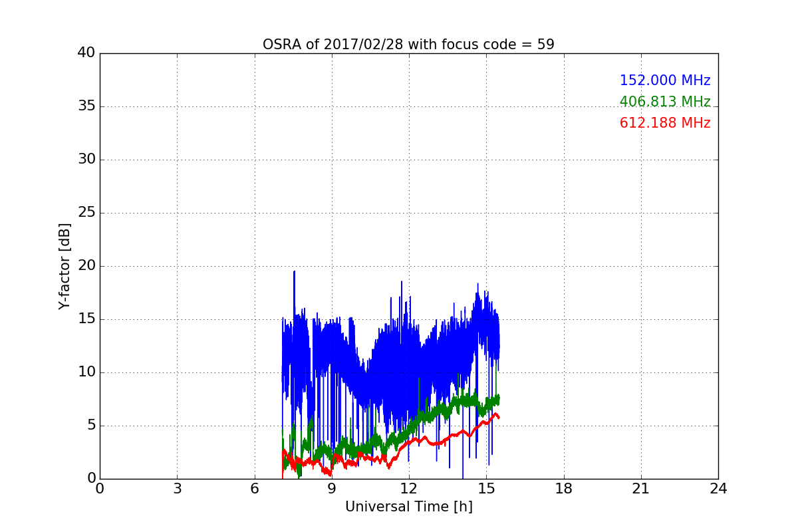Select the blue '152.000 MHz' legend label

click(665, 80)
